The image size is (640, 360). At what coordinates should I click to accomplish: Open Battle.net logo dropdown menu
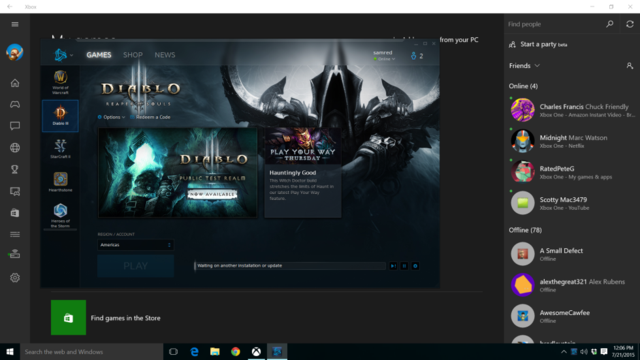[x=63, y=55]
